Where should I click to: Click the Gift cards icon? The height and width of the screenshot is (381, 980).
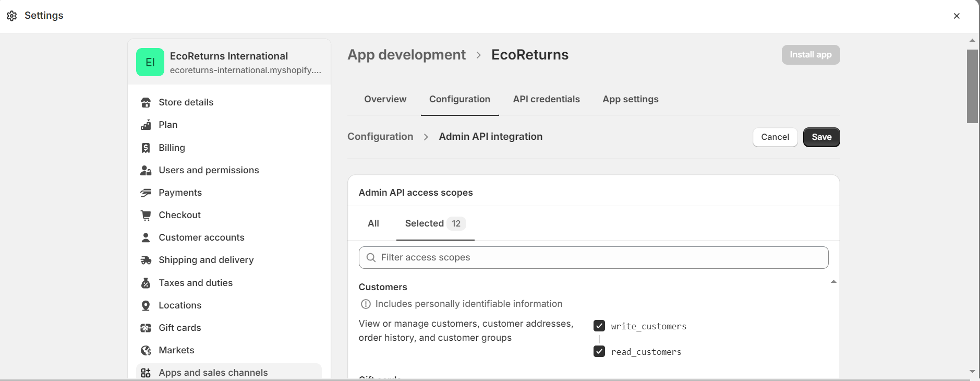click(146, 328)
